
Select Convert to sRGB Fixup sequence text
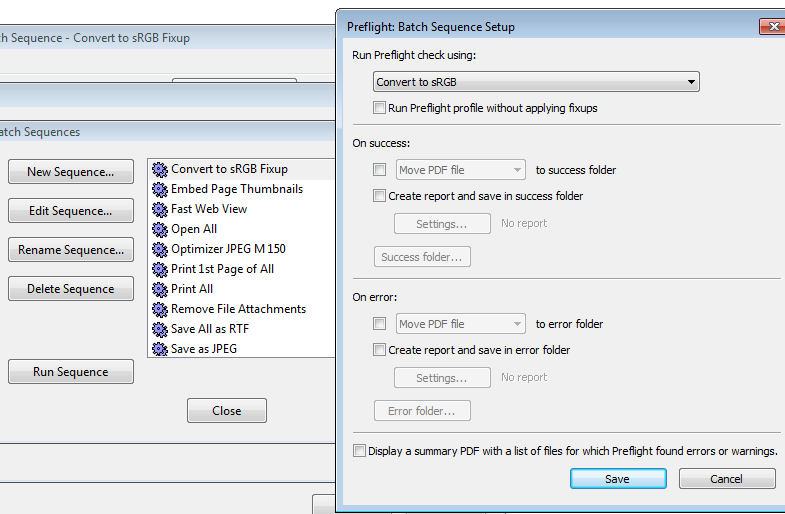pyautogui.click(x=229, y=169)
